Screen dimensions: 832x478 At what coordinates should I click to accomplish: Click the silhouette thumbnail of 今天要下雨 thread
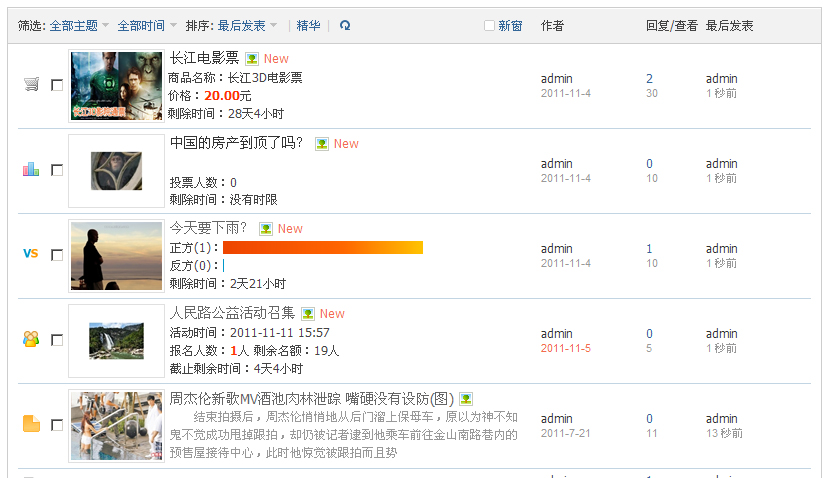click(x=117, y=256)
